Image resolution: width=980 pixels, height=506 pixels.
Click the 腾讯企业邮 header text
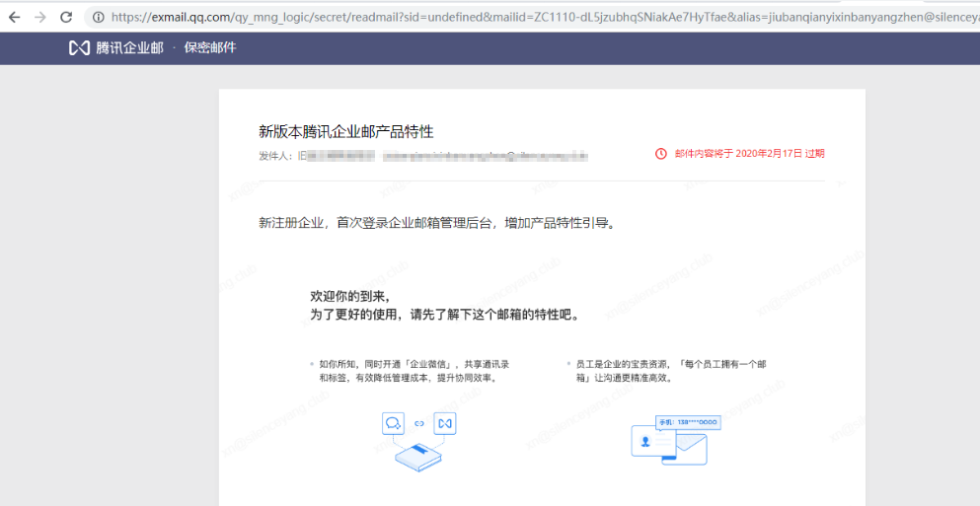129,47
